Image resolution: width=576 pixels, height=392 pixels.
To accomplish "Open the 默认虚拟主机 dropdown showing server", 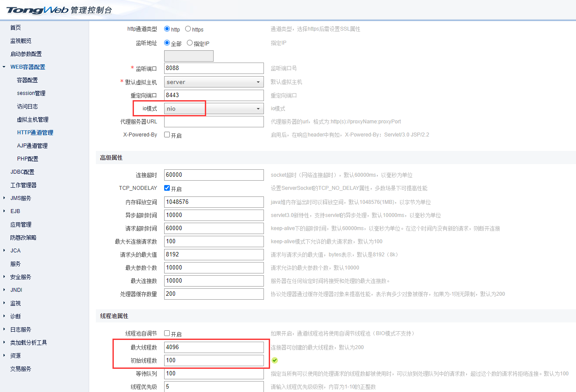I will [214, 82].
